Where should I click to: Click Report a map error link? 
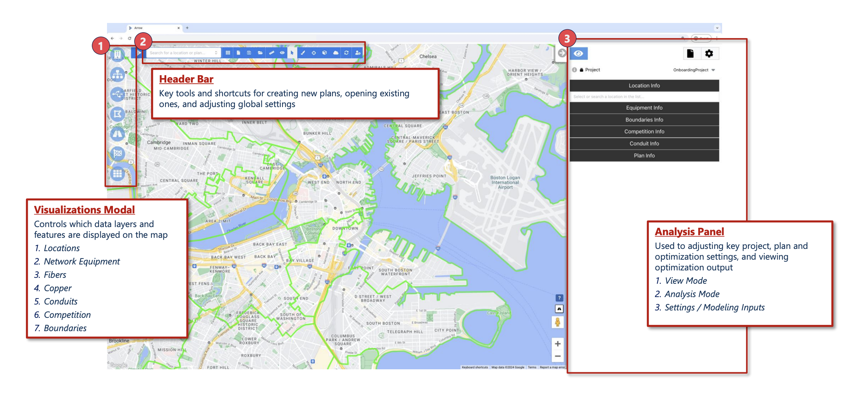pyautogui.click(x=552, y=367)
